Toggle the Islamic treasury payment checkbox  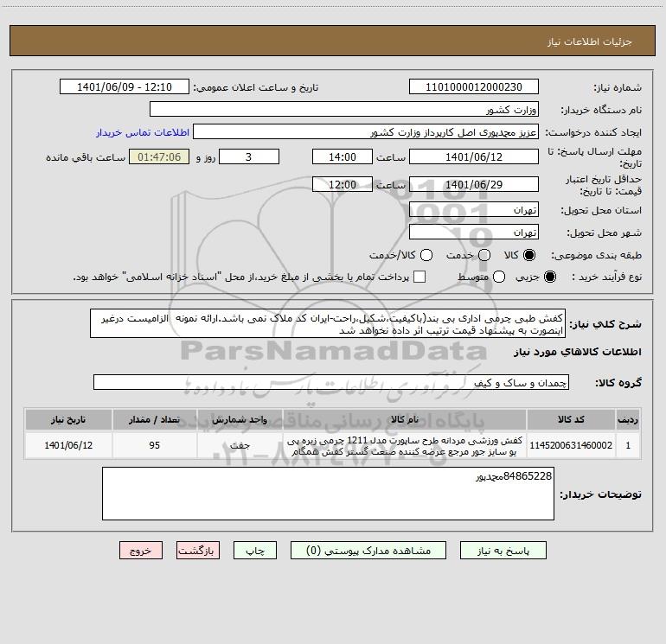click(419, 277)
